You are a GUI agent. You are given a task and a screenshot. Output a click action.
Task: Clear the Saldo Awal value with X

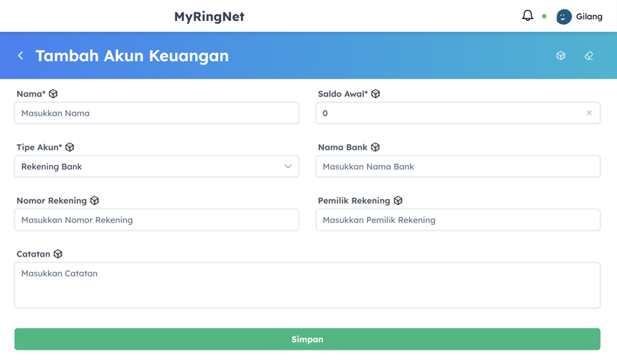[589, 113]
